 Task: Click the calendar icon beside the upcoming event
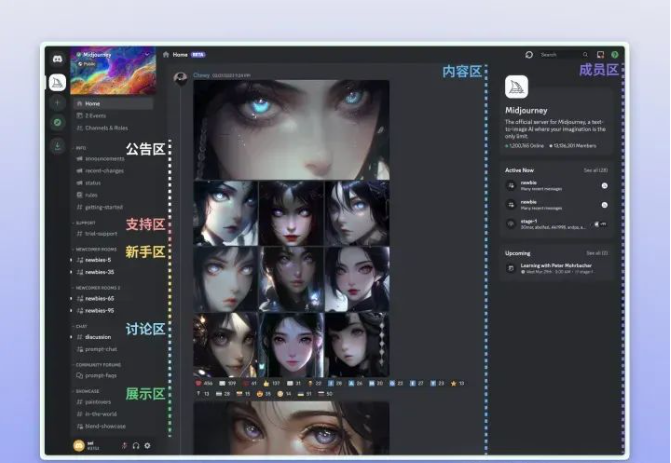point(511,268)
